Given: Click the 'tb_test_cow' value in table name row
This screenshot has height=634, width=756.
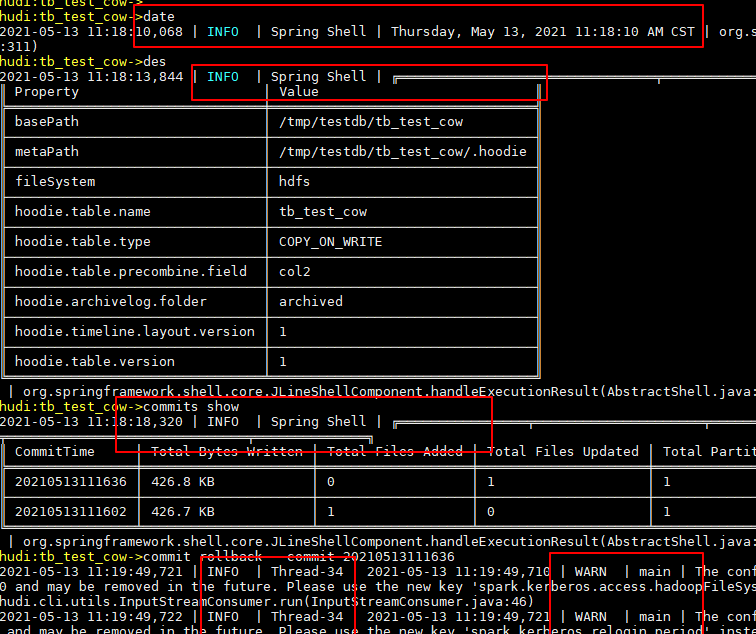Looking at the screenshot, I should [x=323, y=212].
